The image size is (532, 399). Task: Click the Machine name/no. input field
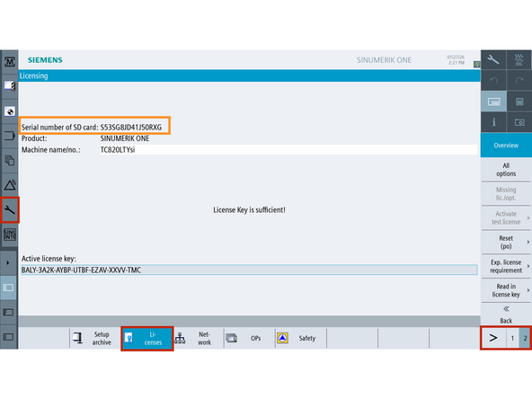288,149
